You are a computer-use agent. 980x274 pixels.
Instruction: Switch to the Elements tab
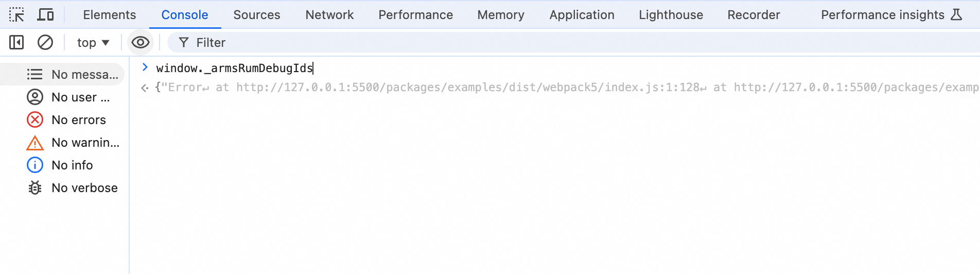pos(110,15)
